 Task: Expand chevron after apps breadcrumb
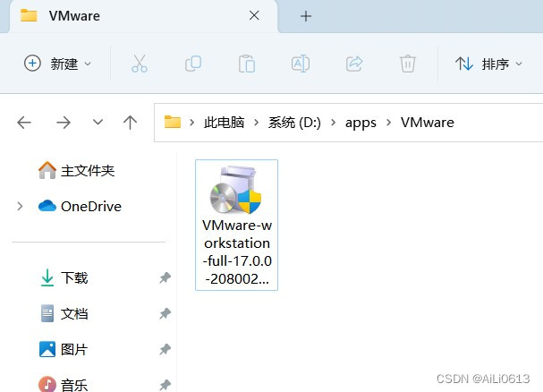pos(388,123)
